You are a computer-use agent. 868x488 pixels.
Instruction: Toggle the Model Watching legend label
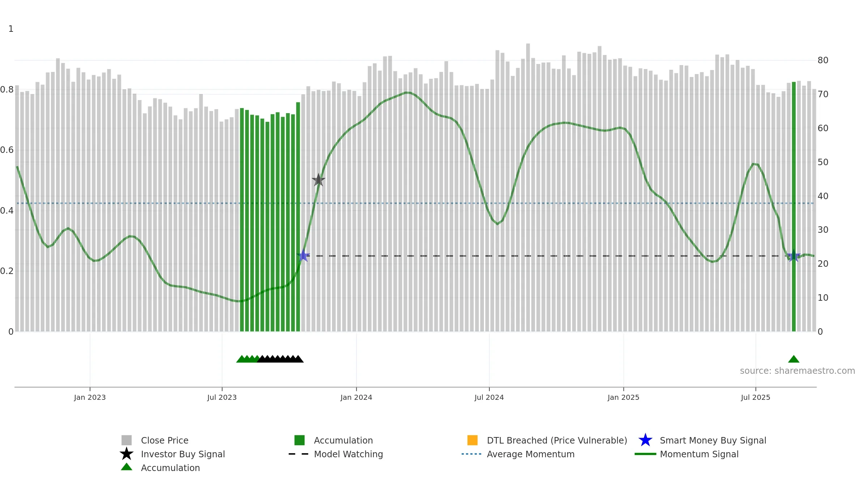pos(348,454)
